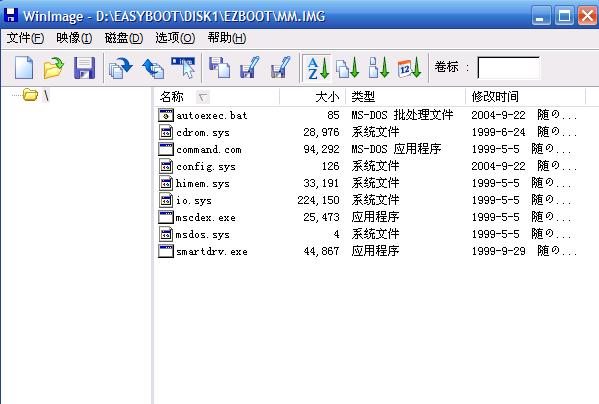Click type MS-DOS 应用程序 of command.com
This screenshot has width=599, height=404.
(x=396, y=149)
